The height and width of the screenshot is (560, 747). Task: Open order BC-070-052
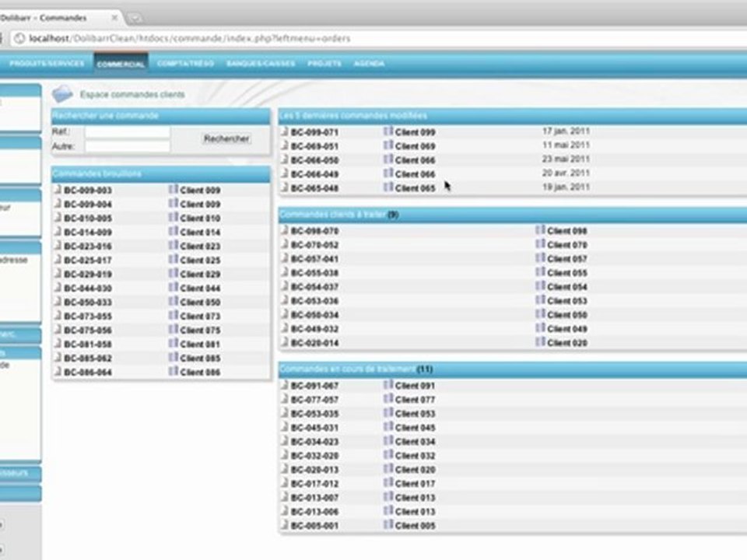point(314,245)
